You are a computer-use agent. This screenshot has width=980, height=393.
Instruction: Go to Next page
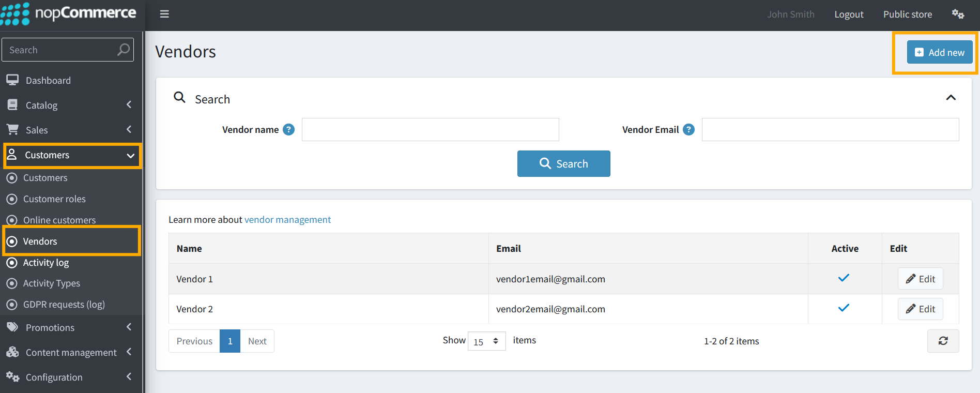click(x=257, y=341)
